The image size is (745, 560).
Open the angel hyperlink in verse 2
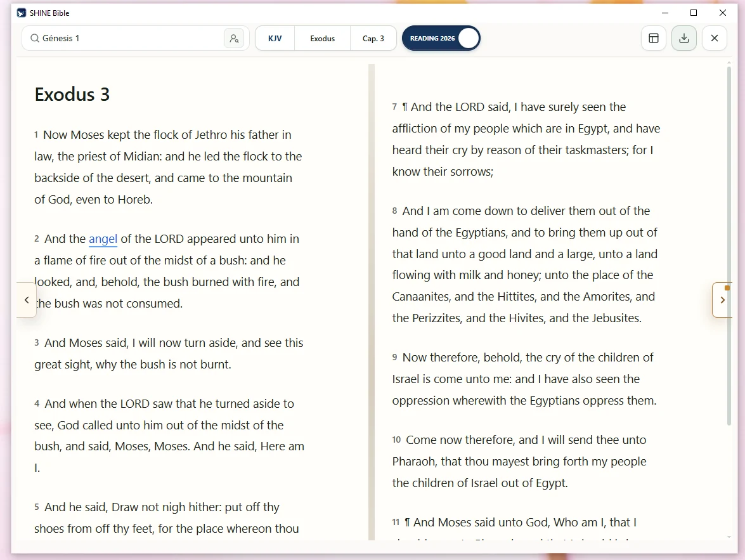(103, 238)
